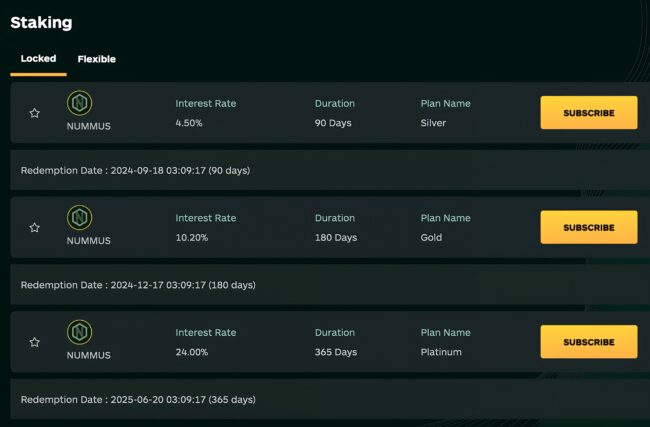Select the 2024-12-17 redemption date row
Viewport: 650px width, 427px height.
(x=138, y=285)
